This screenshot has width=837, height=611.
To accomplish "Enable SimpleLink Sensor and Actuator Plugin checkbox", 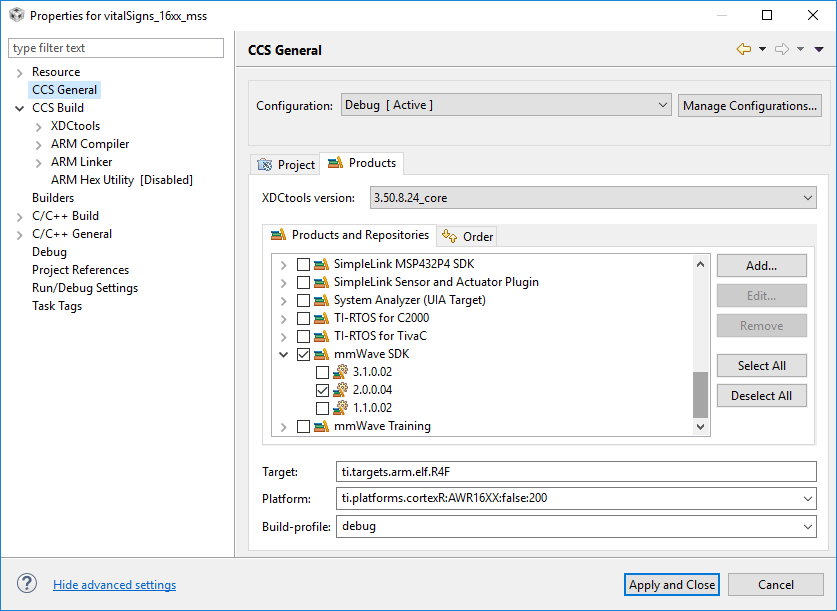I will [303, 282].
